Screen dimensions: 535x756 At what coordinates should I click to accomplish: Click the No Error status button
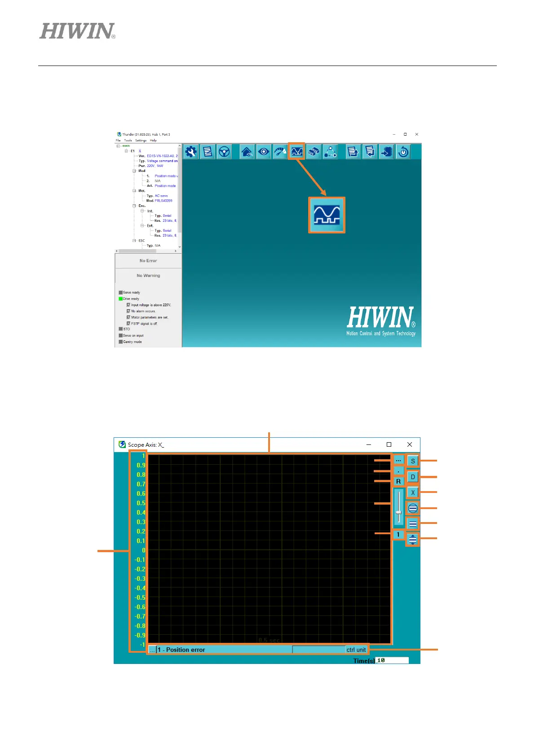(x=148, y=261)
